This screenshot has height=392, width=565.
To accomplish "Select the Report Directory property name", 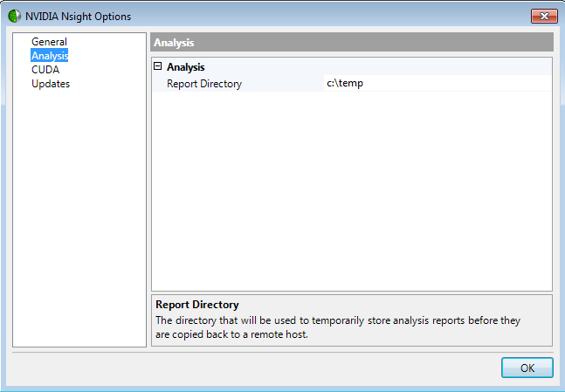I will pyautogui.click(x=203, y=84).
